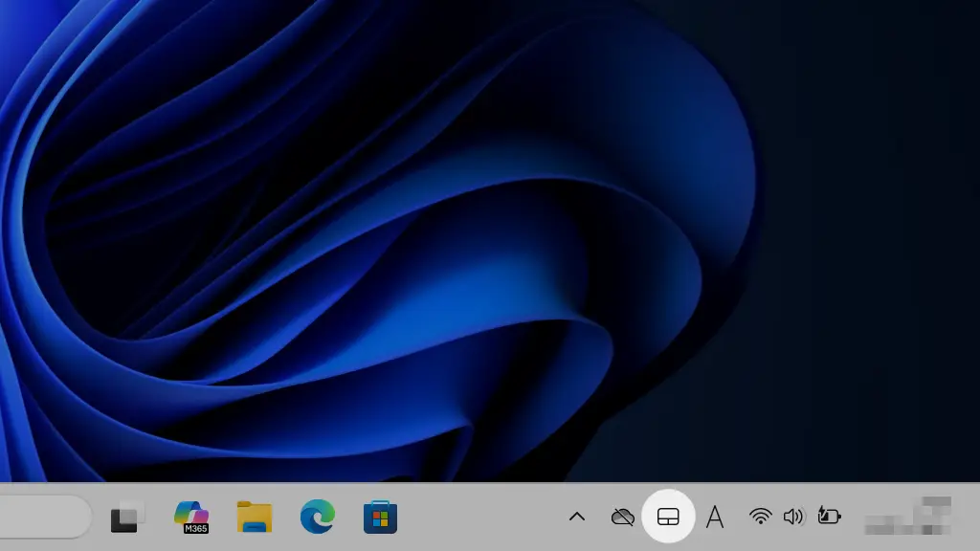980x551 pixels.
Task: Click the M365 badge label on Copilot icon
Action: (x=196, y=528)
